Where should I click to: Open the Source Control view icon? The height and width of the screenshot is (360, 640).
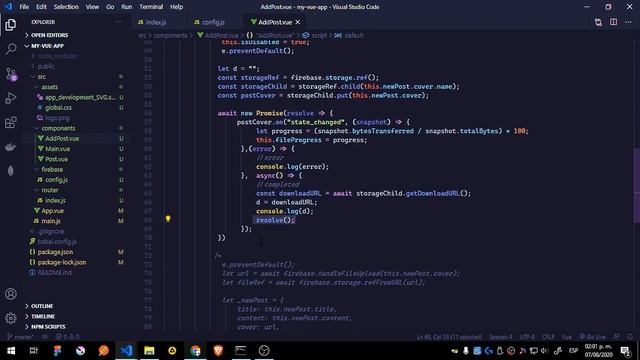click(11, 74)
